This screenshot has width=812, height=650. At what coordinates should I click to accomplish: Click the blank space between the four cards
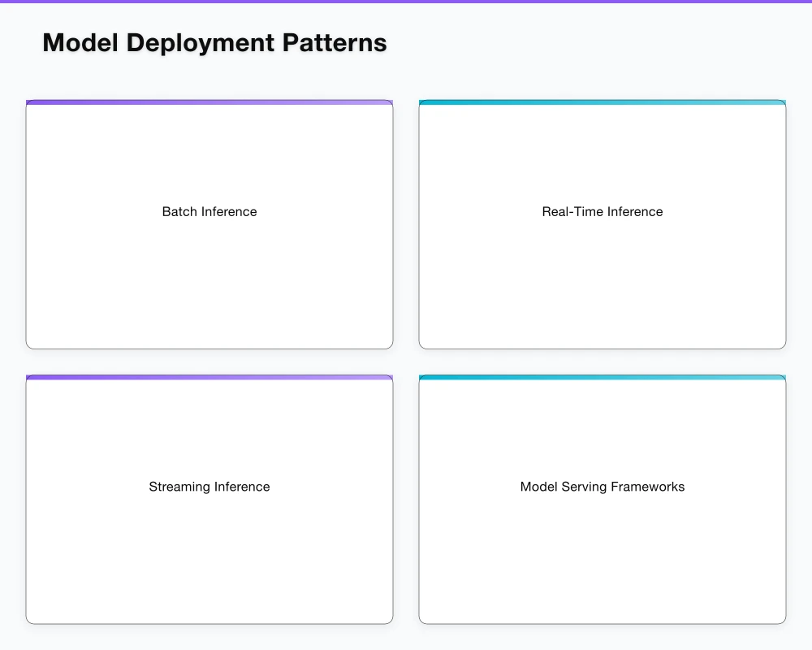click(406, 362)
